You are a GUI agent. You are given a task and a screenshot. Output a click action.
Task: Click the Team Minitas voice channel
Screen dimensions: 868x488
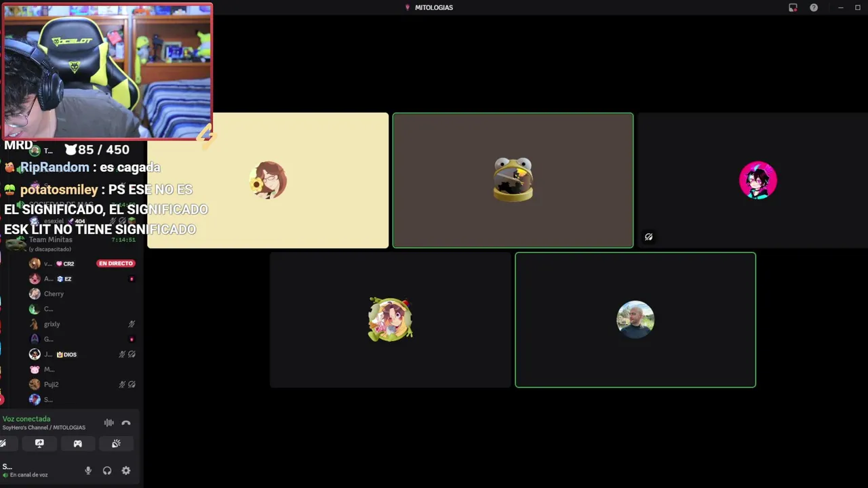coord(50,240)
